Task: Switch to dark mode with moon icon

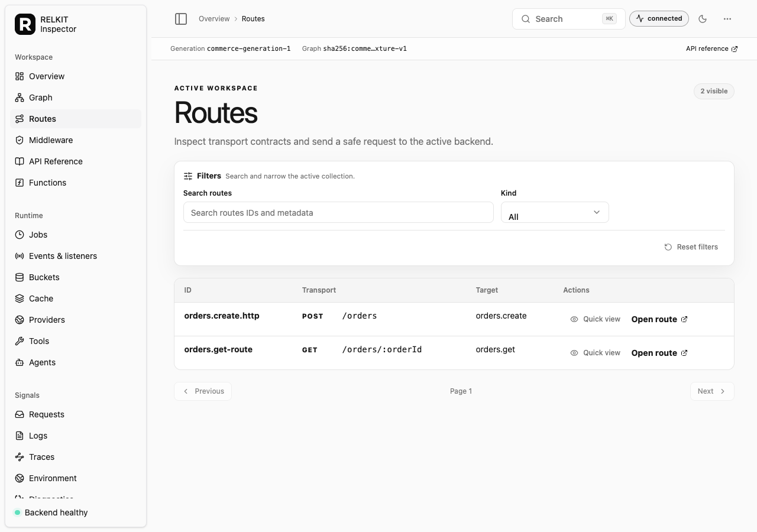Action: coord(703,19)
